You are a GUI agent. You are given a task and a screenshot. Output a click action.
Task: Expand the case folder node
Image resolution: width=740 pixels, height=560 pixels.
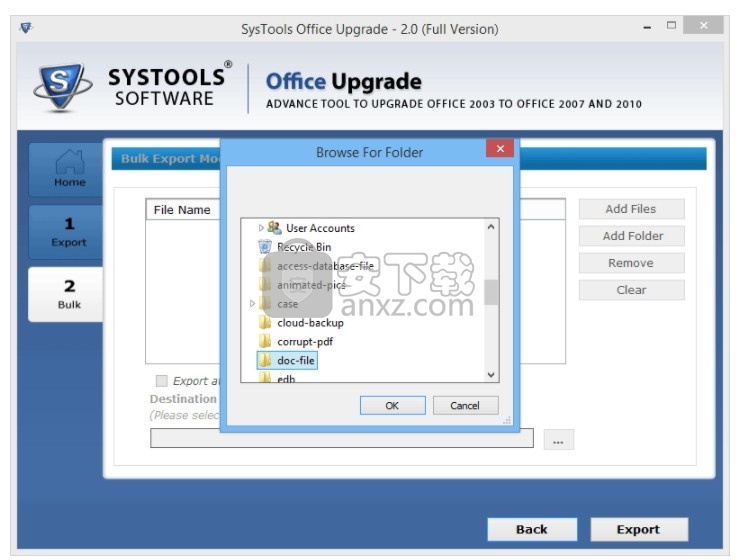(x=252, y=303)
